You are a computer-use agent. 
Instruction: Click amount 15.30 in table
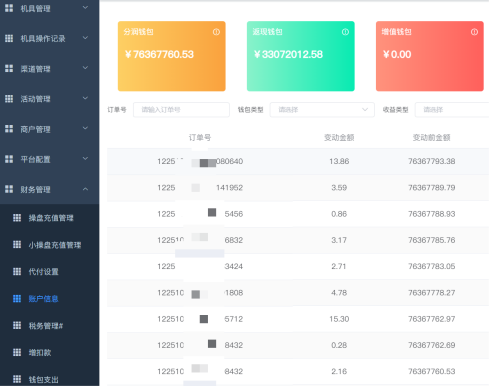[339, 319]
